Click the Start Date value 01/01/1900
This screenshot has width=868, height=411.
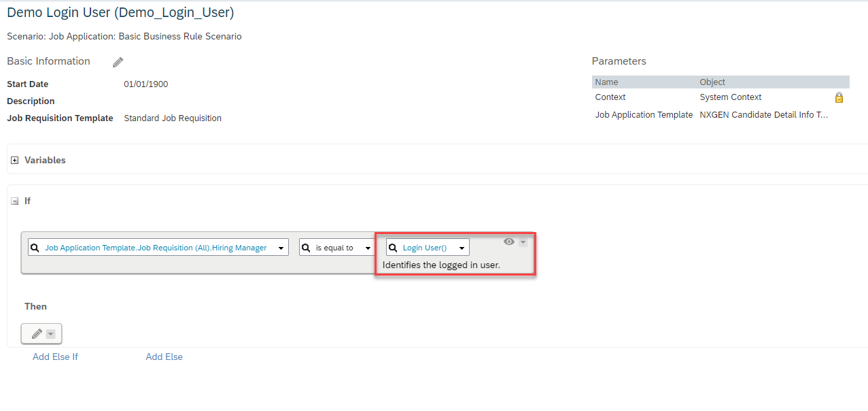pos(146,84)
